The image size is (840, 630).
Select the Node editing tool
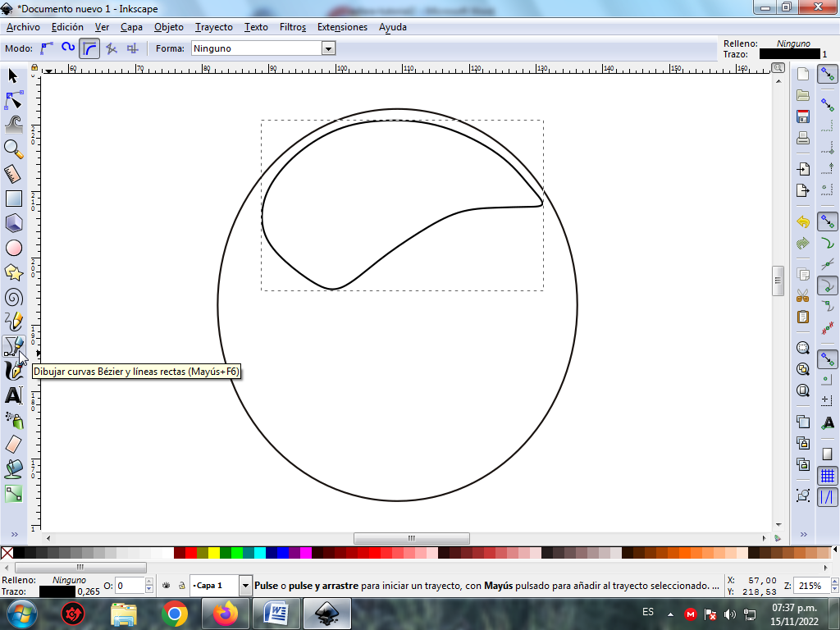(13, 100)
